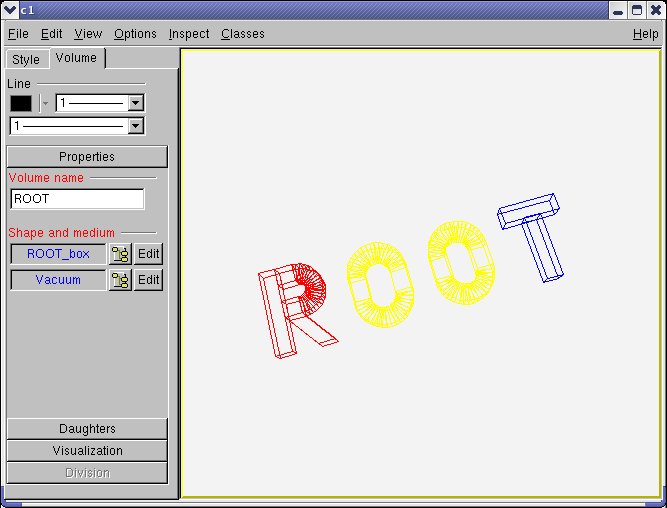Click the Volume name input field
The height and width of the screenshot is (508, 667).
[77, 199]
